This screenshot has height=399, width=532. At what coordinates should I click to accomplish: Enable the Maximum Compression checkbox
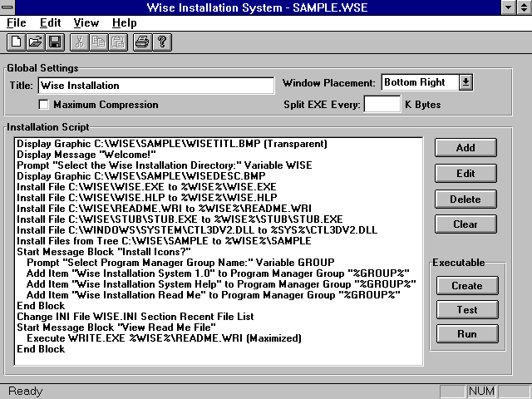click(44, 105)
